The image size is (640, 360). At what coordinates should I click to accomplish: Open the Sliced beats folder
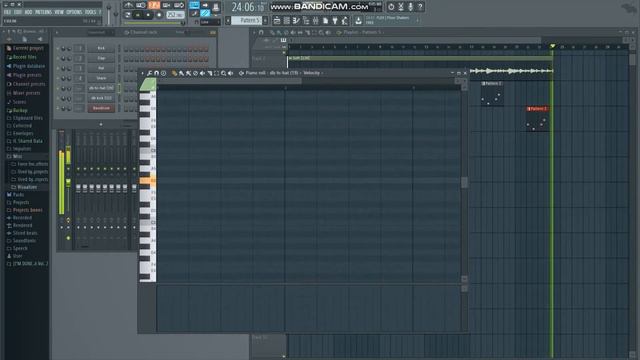click(24, 233)
